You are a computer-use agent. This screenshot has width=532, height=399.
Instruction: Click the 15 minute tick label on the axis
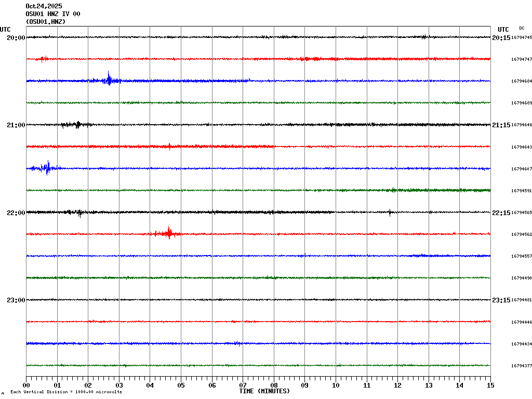coord(490,385)
